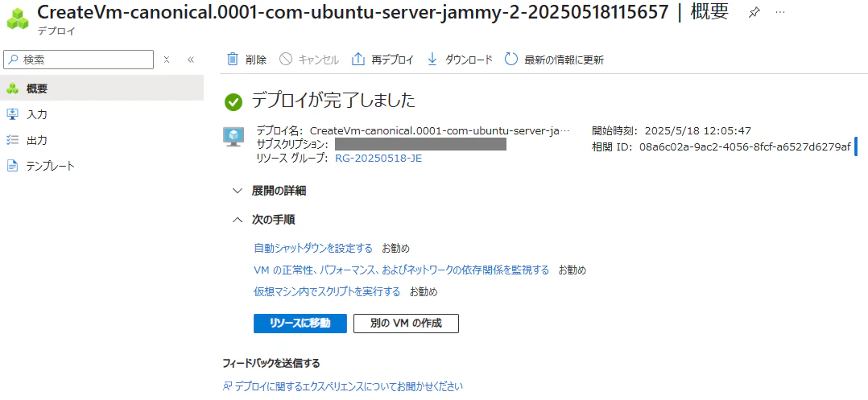Open the デプロイに関するエクスペリエンス feedback link
This screenshot has width=868, height=400.
(x=349, y=386)
